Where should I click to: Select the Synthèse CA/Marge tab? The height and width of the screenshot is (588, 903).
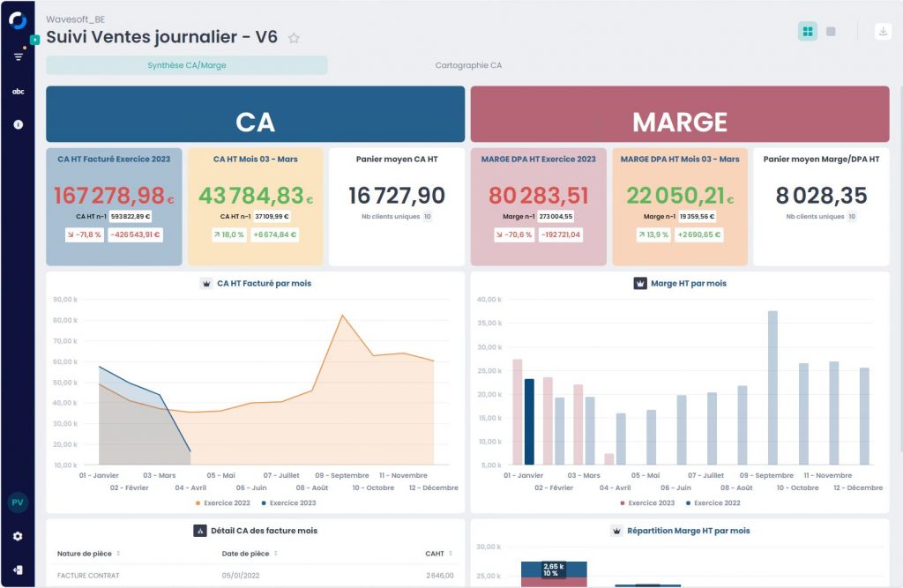point(186,65)
